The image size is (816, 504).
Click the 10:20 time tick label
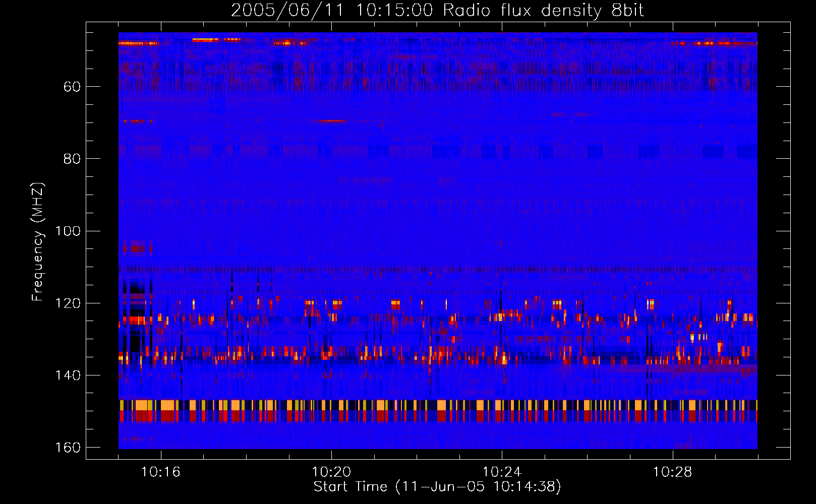tap(331, 472)
